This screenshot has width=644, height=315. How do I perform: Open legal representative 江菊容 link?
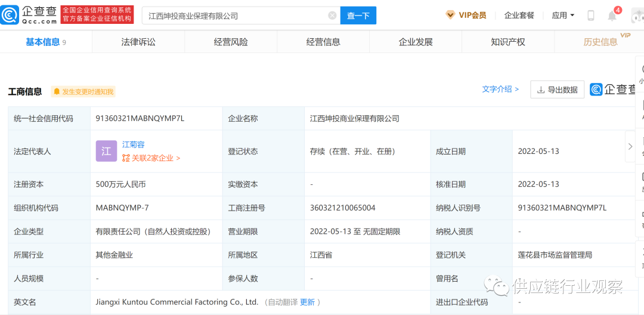coord(134,144)
